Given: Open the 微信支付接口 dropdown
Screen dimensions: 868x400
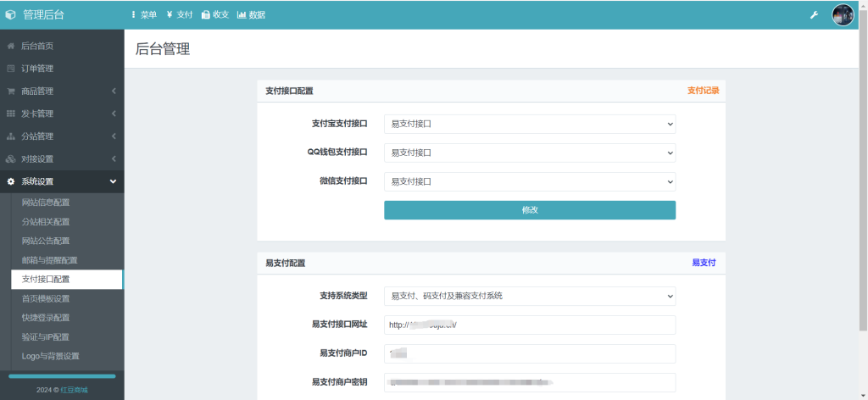Looking at the screenshot, I should [x=530, y=181].
